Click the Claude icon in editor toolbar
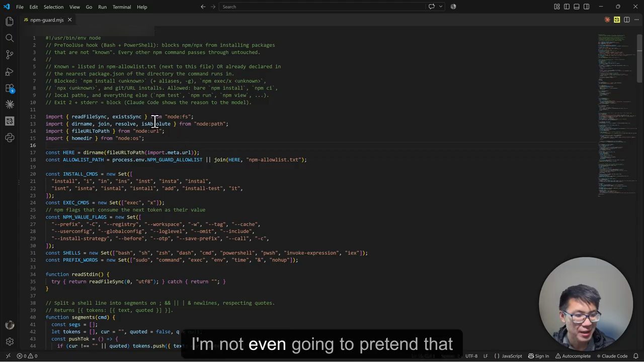 point(607,20)
